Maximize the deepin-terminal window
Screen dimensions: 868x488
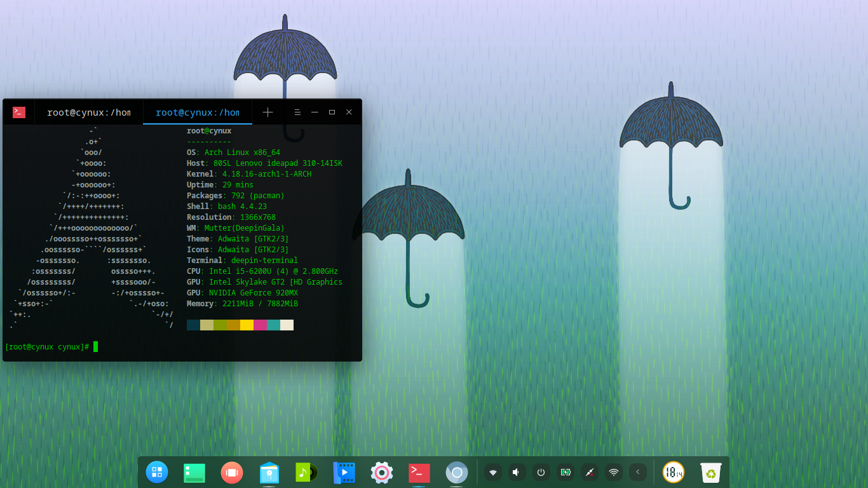click(x=332, y=112)
